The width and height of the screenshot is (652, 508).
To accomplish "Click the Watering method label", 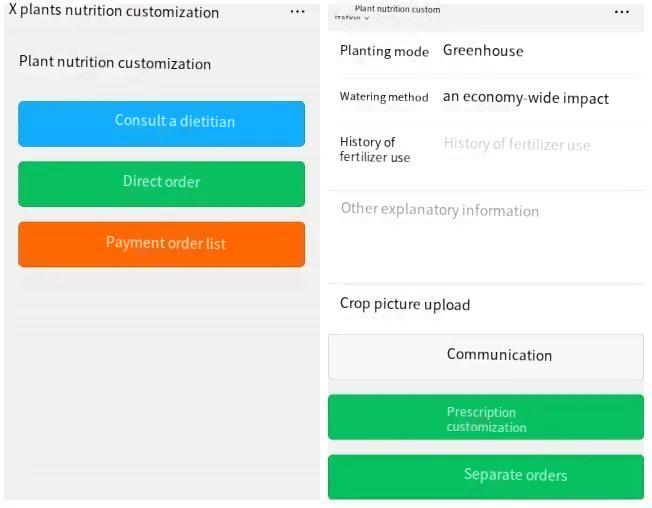I will pos(384,97).
